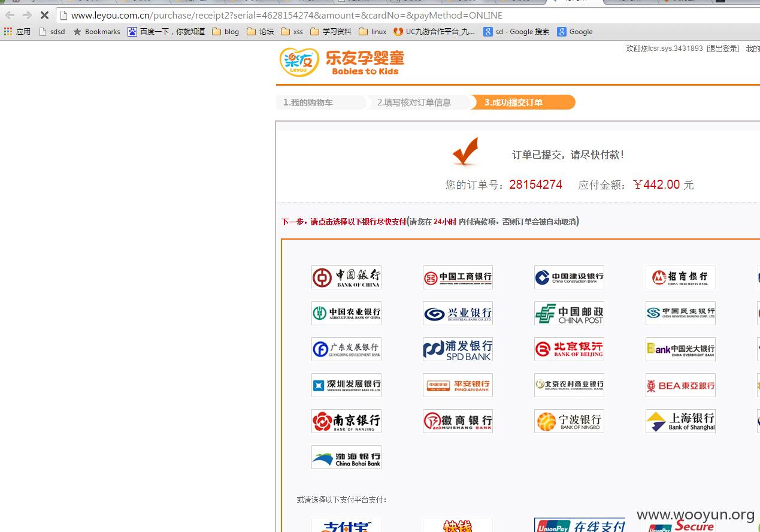This screenshot has height=532, width=760.
Task: Select China Everbright Bank 中国光大银行
Action: tap(680, 349)
